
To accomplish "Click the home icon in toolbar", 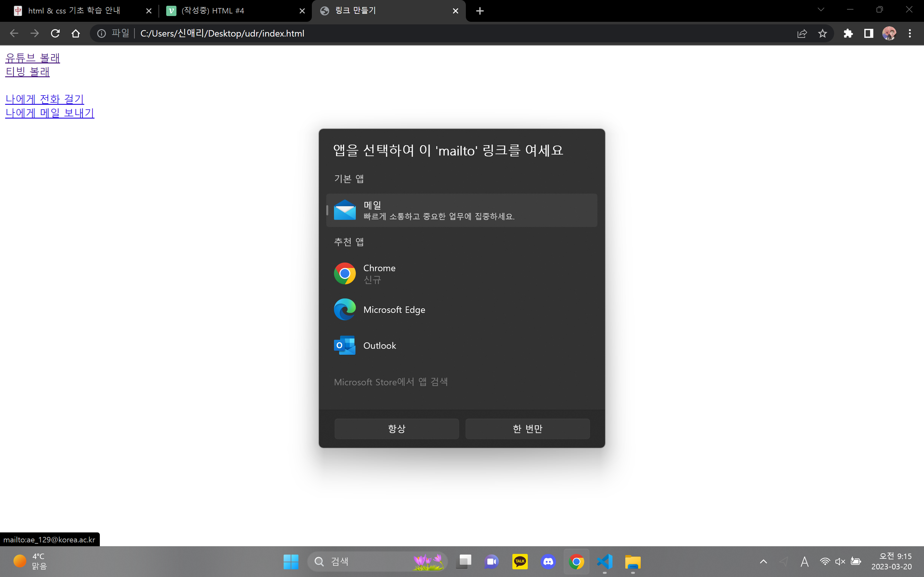I will pos(76,34).
